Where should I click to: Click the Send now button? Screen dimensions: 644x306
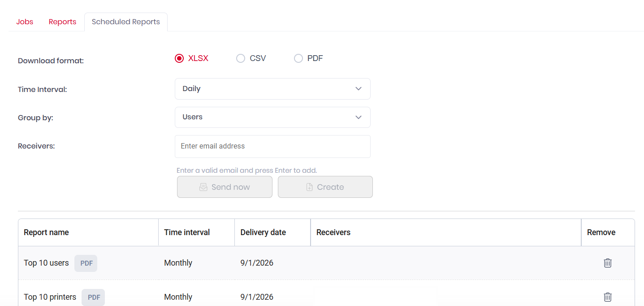225,187
